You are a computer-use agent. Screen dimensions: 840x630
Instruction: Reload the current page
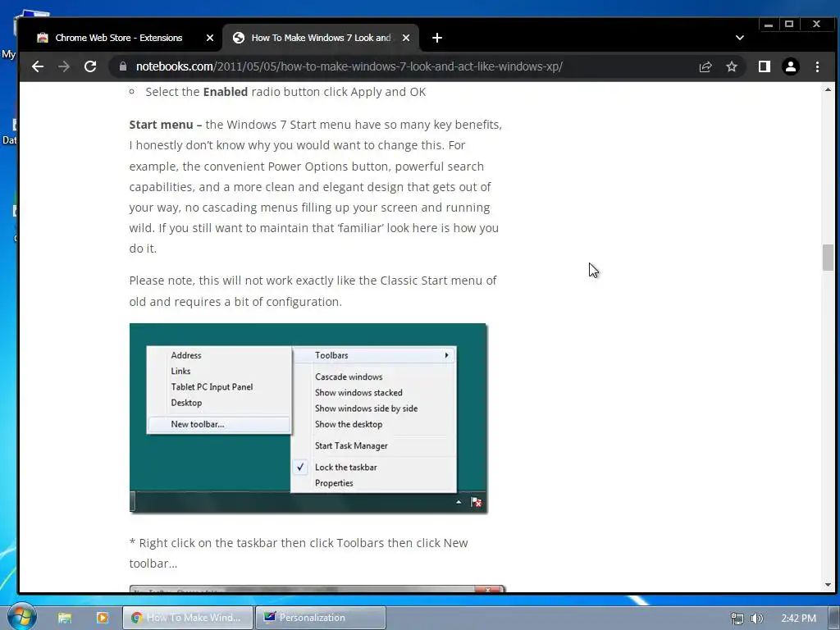point(90,66)
